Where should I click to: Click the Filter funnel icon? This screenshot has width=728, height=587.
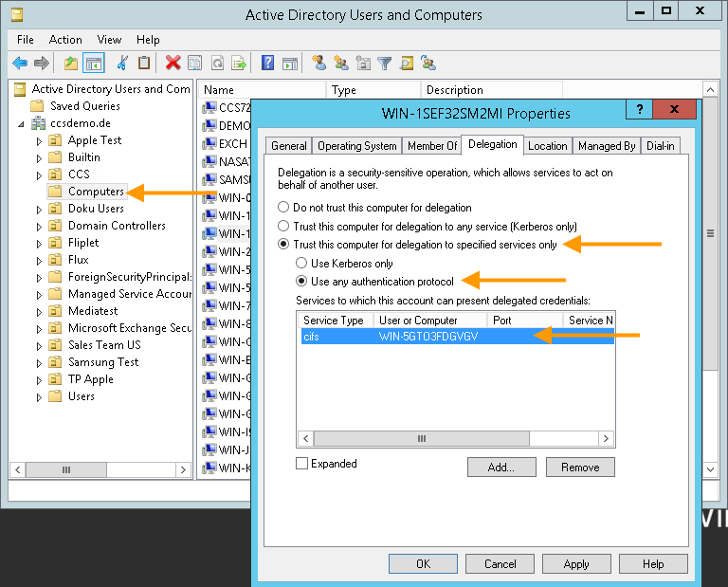pos(385,63)
